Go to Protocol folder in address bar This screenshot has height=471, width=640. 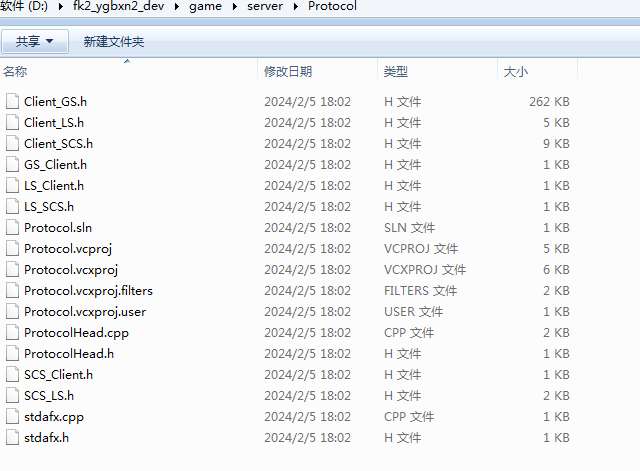point(331,7)
